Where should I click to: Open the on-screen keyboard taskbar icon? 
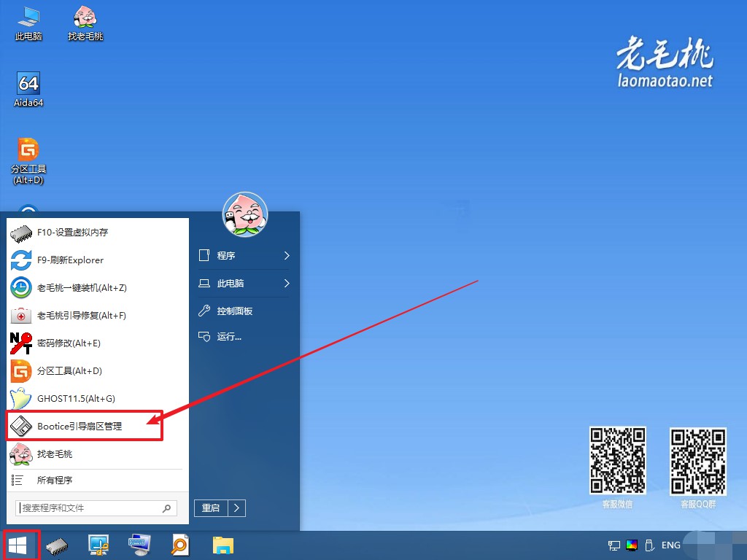tap(139, 545)
